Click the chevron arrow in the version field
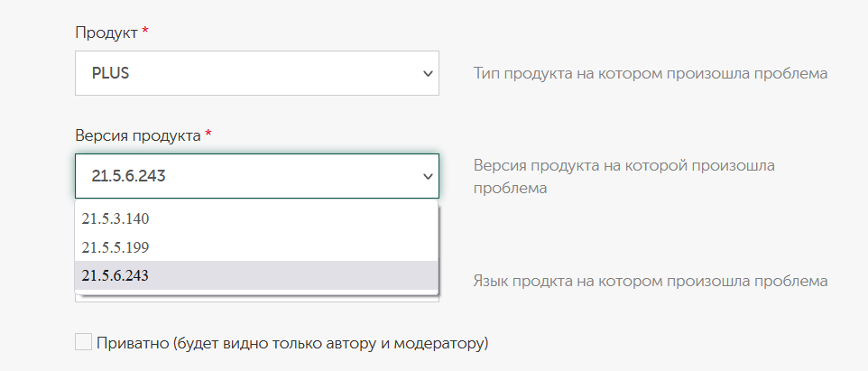The image size is (868, 371). [428, 177]
